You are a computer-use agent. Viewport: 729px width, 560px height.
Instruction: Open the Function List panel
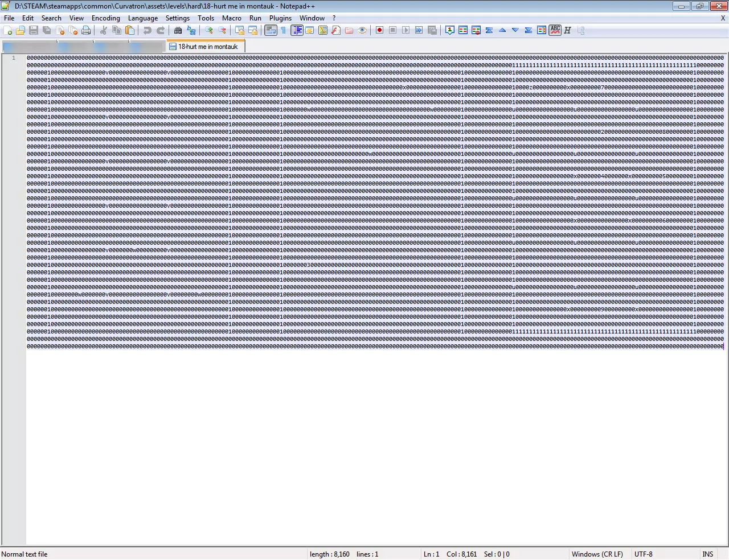coord(336,30)
